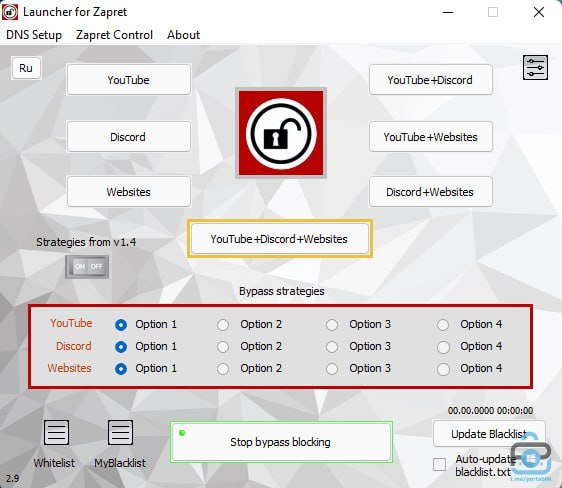This screenshot has width=562, height=488.
Task: Start the YouTube+Discord+Websites preset
Action: pos(280,239)
